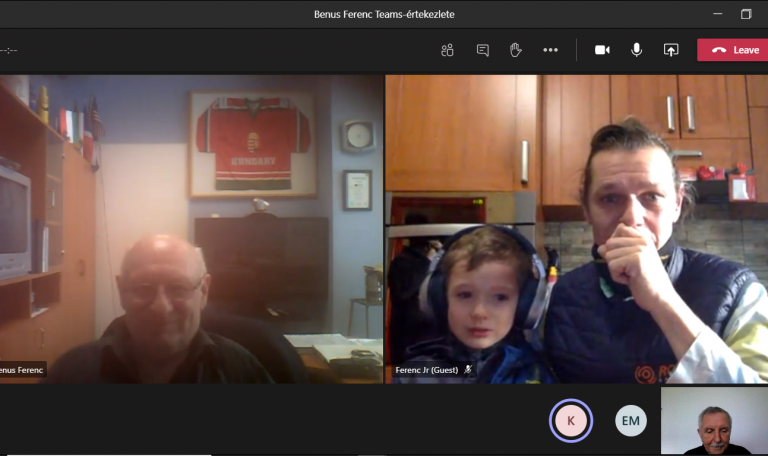The width and height of the screenshot is (768, 456).
Task: Select the Ferenc Jr (Guest) video tile
Action: point(576,229)
